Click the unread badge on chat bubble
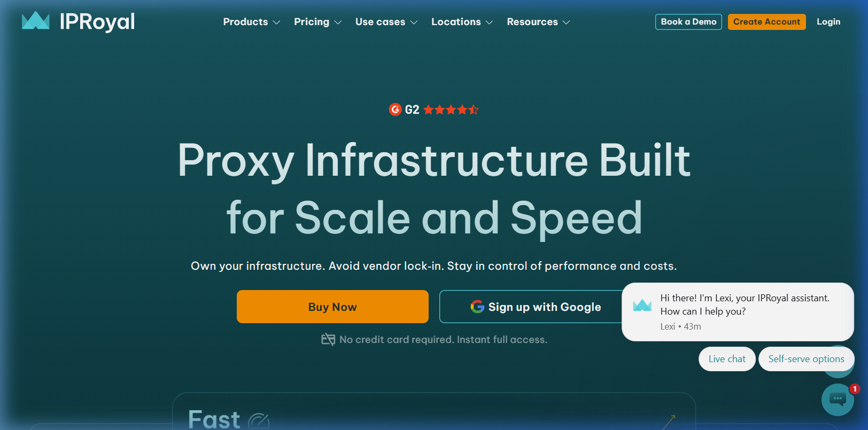This screenshot has height=430, width=868. click(855, 389)
